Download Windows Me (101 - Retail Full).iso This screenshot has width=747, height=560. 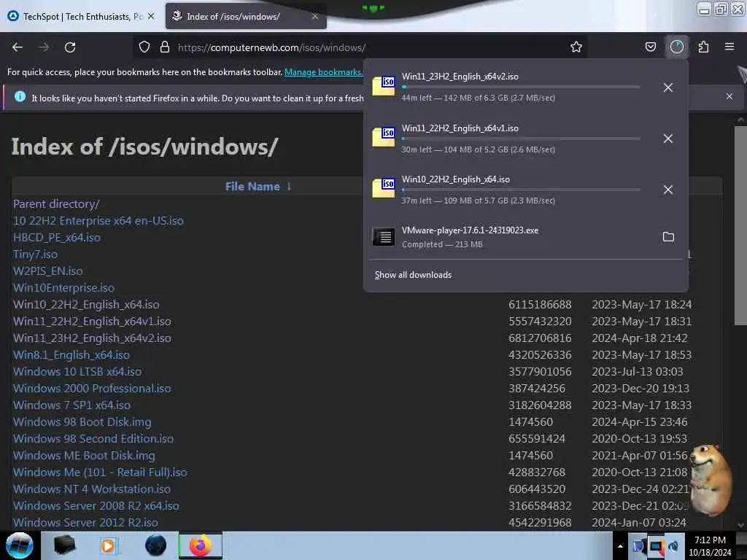100,472
